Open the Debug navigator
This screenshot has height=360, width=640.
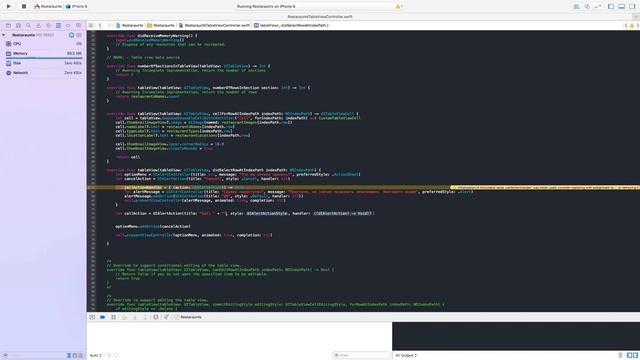pyautogui.click(x=58, y=25)
